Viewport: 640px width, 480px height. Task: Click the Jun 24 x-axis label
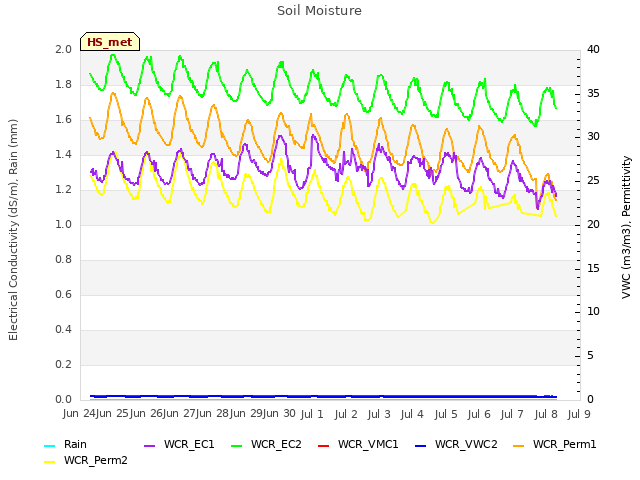click(79, 413)
